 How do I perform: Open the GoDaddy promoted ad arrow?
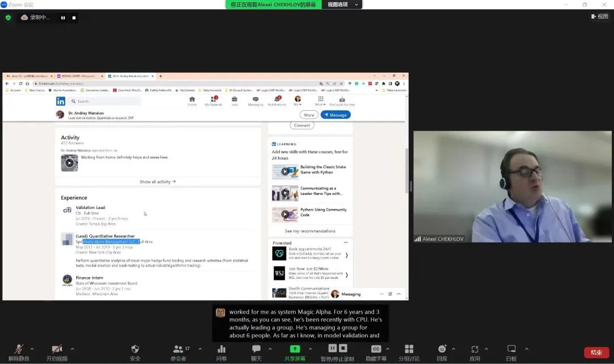click(x=347, y=256)
